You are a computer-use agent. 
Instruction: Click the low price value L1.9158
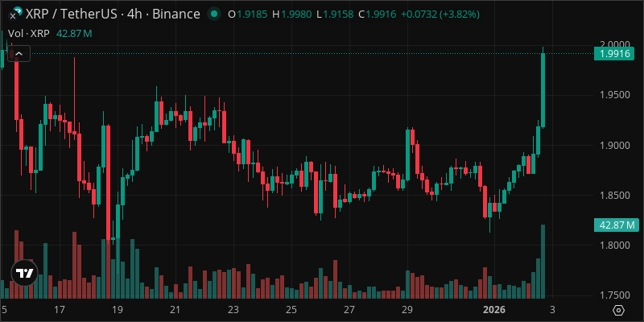pyautogui.click(x=335, y=14)
